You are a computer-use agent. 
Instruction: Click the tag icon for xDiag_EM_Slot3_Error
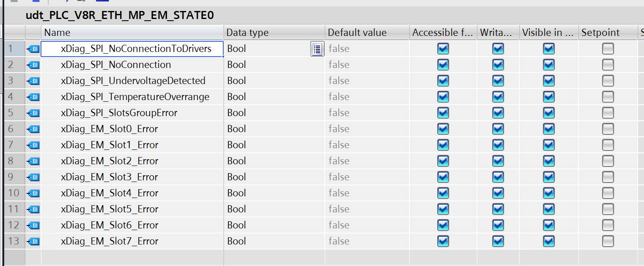point(33,177)
